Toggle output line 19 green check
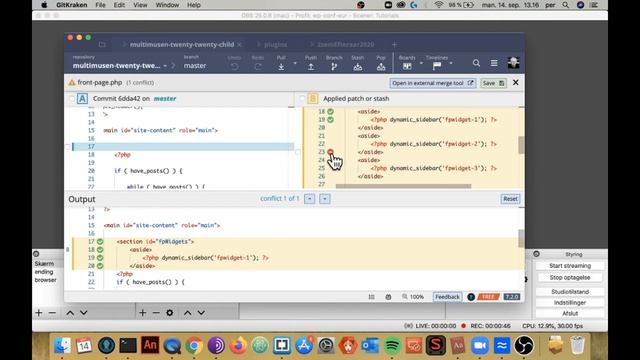The width and height of the screenshot is (640, 360). [100, 258]
